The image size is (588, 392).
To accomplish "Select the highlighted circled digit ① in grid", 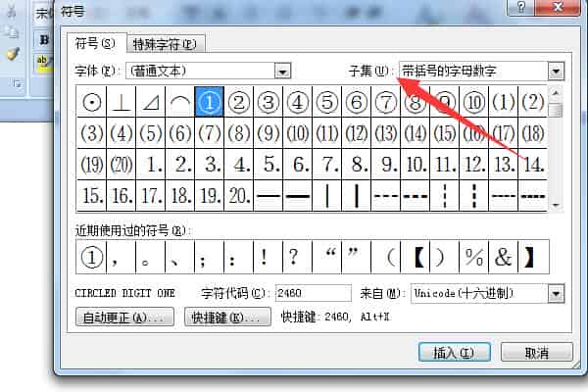I will [210, 102].
